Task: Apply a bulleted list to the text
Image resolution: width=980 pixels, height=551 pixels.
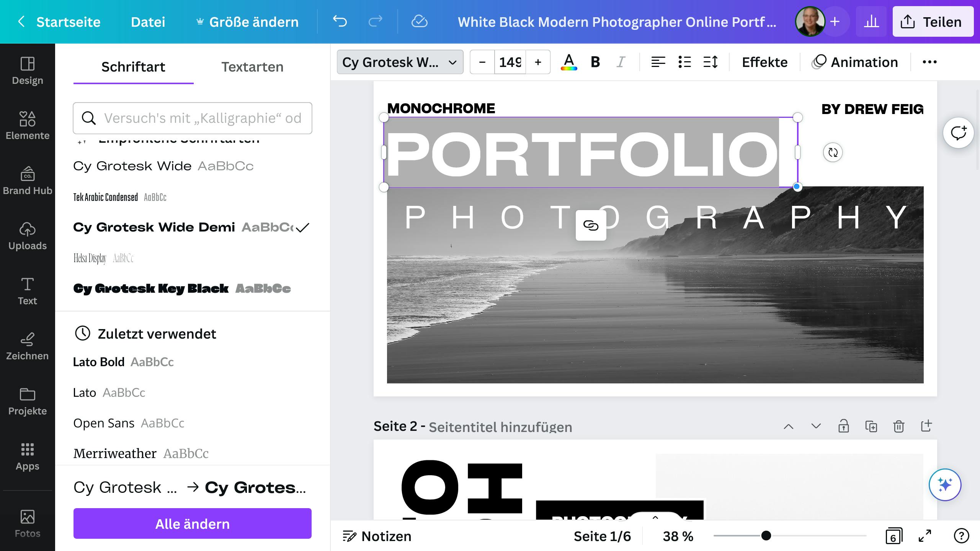Action: click(684, 62)
